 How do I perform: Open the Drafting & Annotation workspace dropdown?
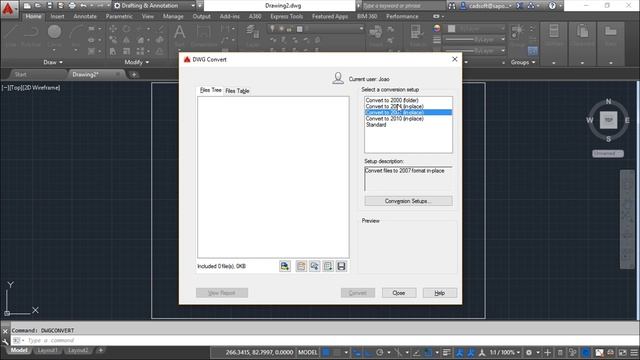pyautogui.click(x=154, y=6)
